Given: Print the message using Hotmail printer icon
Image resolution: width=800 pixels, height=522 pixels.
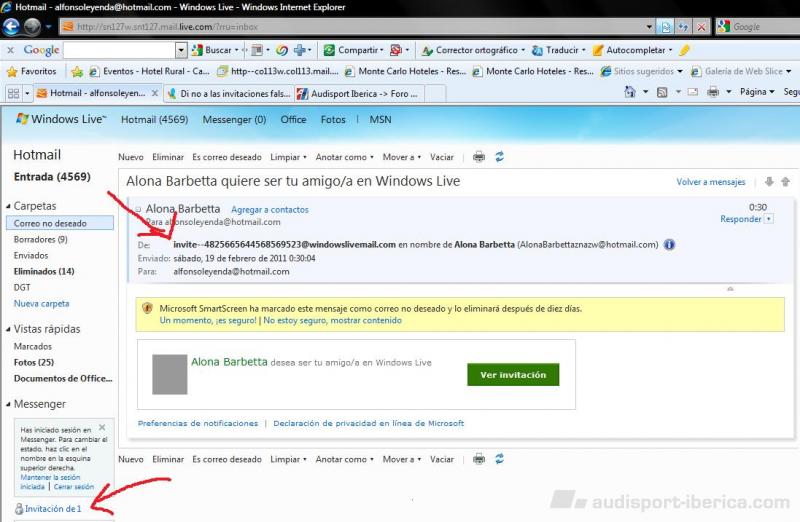Looking at the screenshot, I should [x=479, y=157].
